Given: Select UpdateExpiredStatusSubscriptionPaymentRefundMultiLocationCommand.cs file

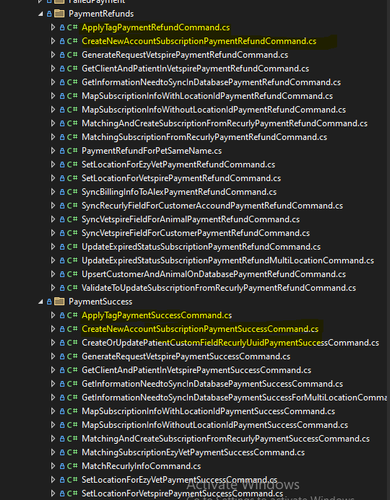Looking at the screenshot, I should (228, 261).
